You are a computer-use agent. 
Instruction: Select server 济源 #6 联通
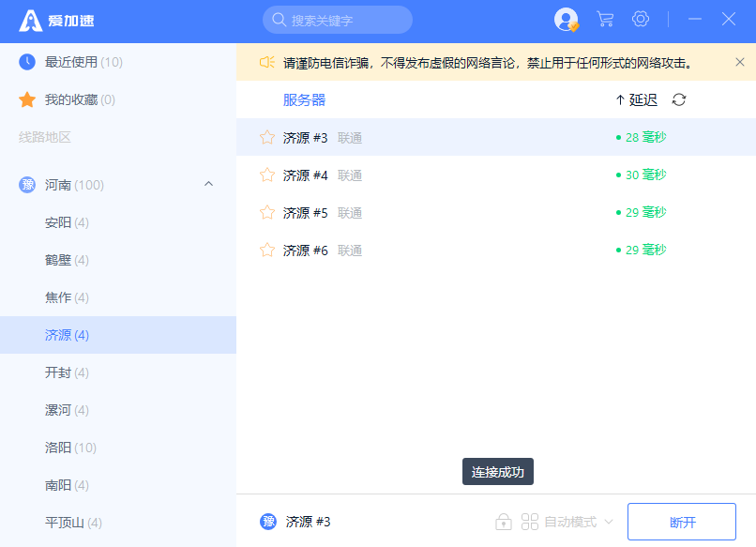pyautogui.click(x=496, y=250)
